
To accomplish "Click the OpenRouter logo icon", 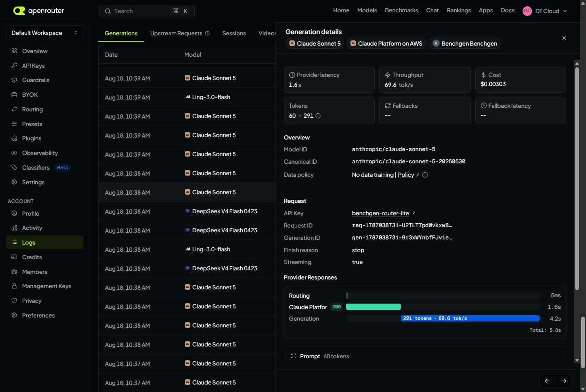I will (19, 11).
